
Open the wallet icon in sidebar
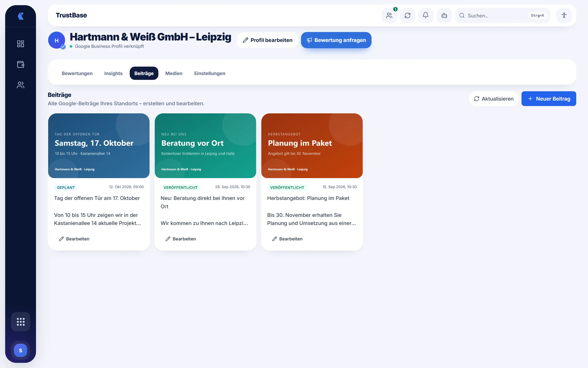tap(21, 64)
